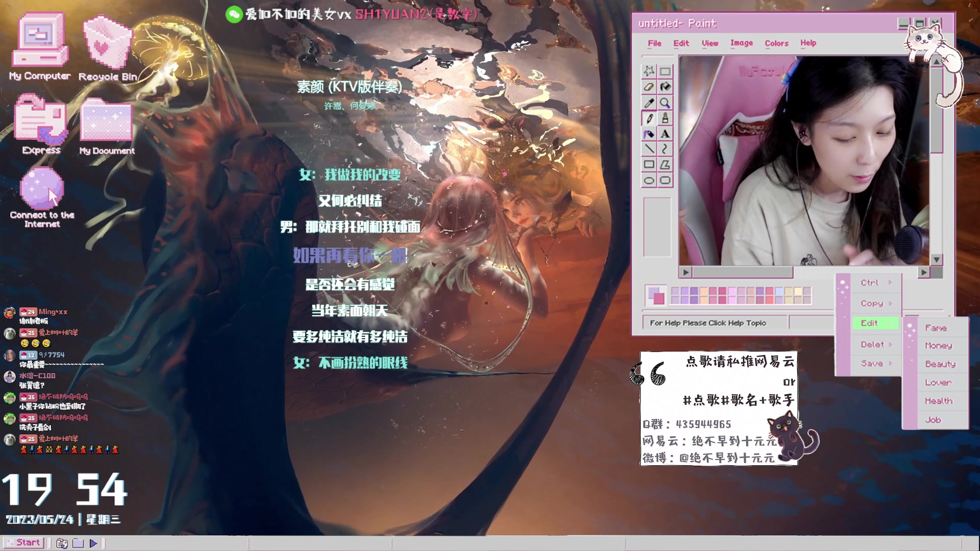Viewport: 980px width, 551px height.
Task: Expand the Delet context menu entry
Action: point(876,344)
